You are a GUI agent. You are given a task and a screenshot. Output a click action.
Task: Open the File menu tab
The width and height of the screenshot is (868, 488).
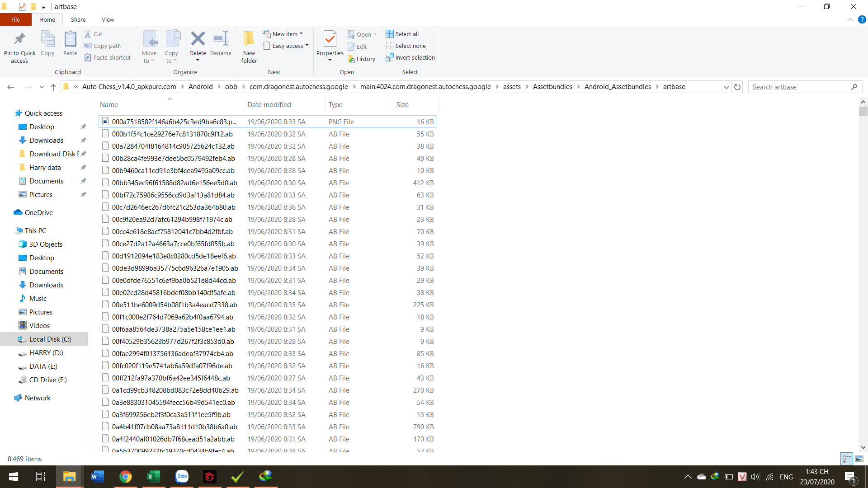pyautogui.click(x=15, y=19)
